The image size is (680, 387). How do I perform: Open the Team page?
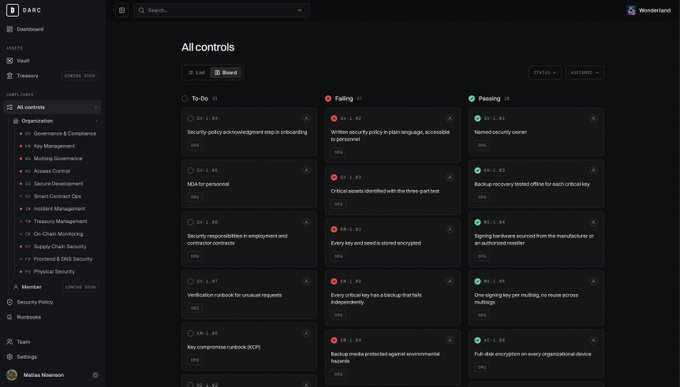23,342
